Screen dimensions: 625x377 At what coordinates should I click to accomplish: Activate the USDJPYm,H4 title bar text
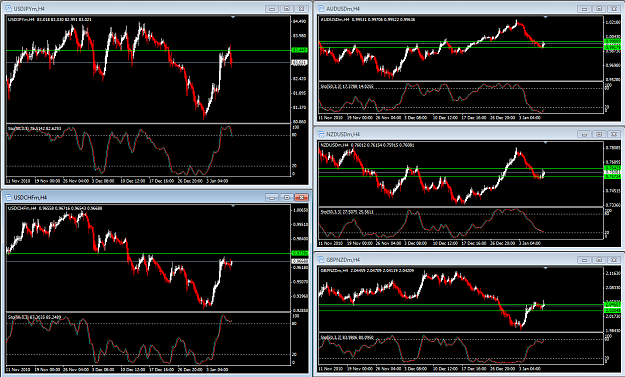coord(29,9)
